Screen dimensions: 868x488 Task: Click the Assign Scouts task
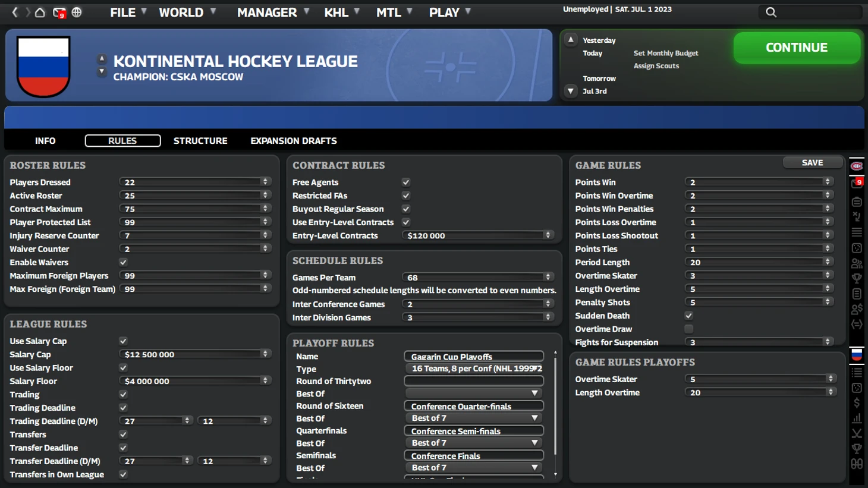pyautogui.click(x=656, y=66)
